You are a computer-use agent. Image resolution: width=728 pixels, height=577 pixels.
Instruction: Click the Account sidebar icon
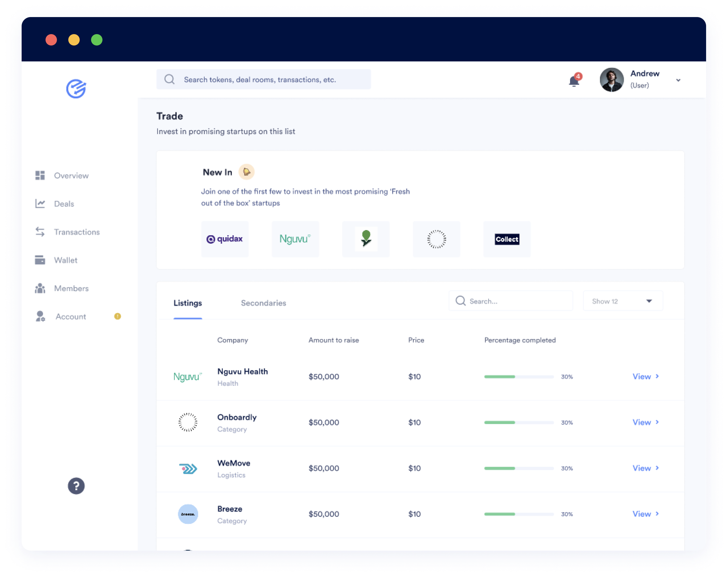(41, 317)
